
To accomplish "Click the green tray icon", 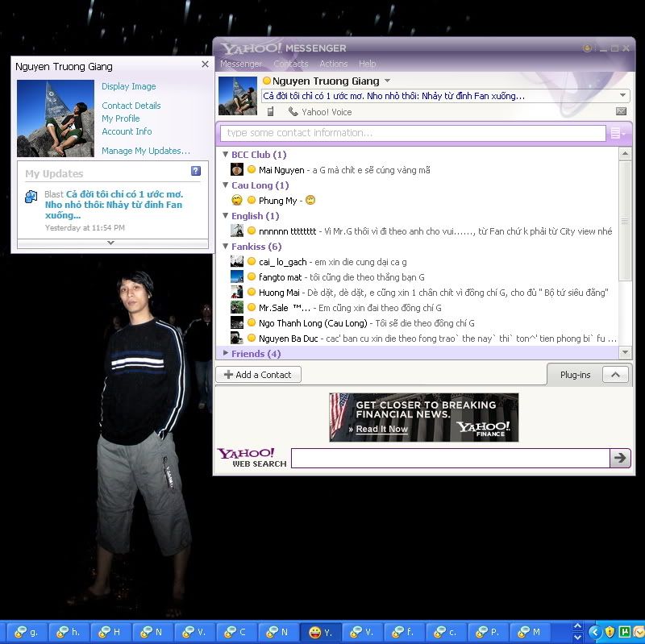I will click(x=625, y=632).
